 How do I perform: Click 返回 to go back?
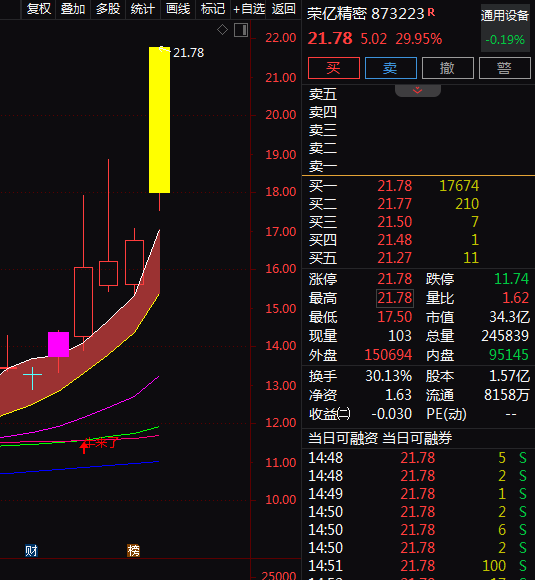pyautogui.click(x=283, y=9)
